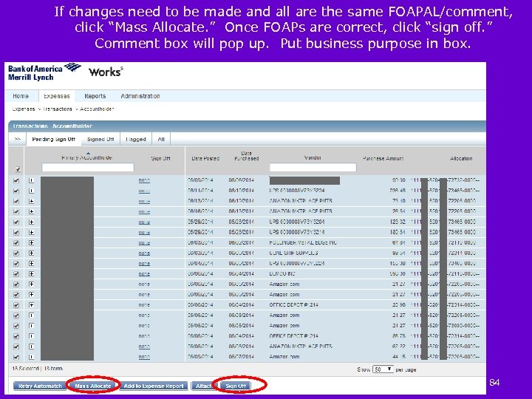Select the DEMCO INC vendor cell
This screenshot has width=532, height=399.
(282, 273)
